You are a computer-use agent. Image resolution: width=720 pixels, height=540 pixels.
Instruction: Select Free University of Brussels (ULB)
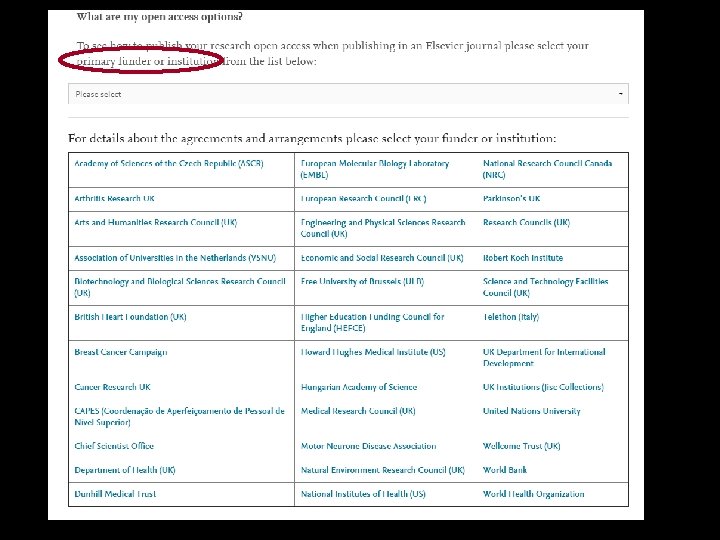(x=362, y=281)
